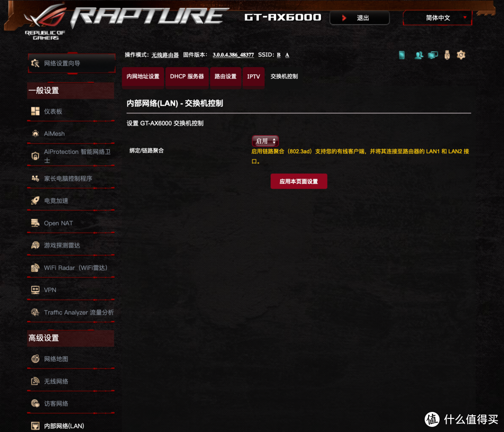Viewport: 504px width, 432px height.
Task: Click the USB device status icon
Action: pos(447,55)
